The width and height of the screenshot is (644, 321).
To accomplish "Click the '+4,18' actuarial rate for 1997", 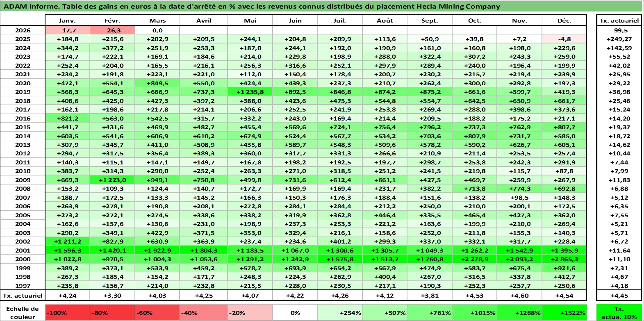I will click(619, 286).
